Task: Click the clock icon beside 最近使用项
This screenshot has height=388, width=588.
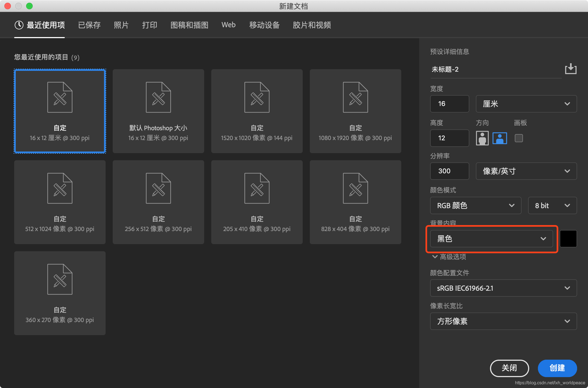Action: (19, 25)
